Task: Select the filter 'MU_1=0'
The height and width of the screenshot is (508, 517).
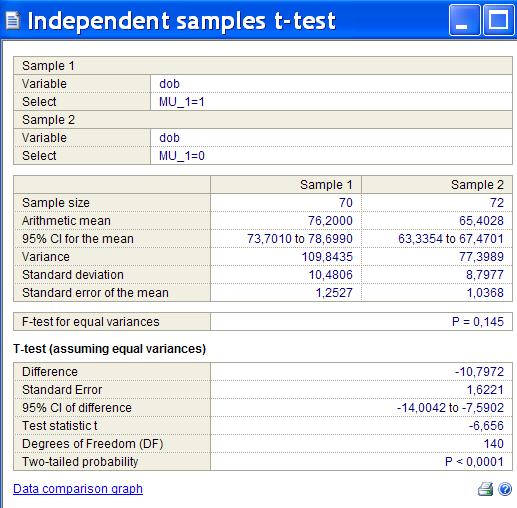Action: pyautogui.click(x=182, y=156)
